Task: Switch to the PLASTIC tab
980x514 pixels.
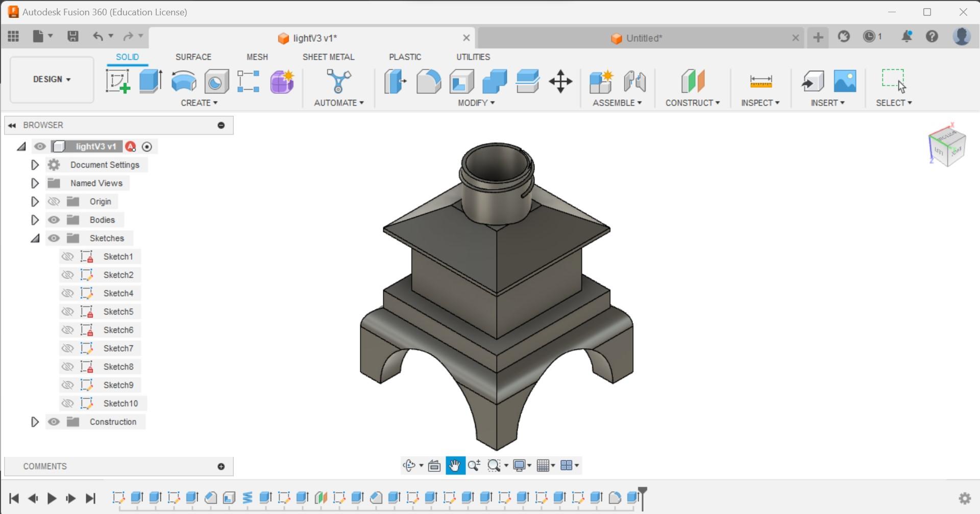Action: pyautogui.click(x=405, y=57)
